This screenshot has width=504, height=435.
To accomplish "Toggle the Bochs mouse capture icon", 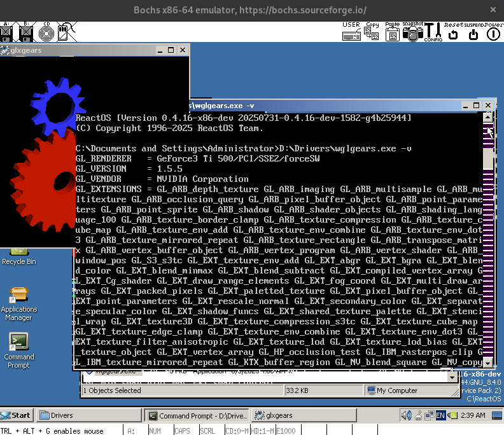I will point(67,32).
